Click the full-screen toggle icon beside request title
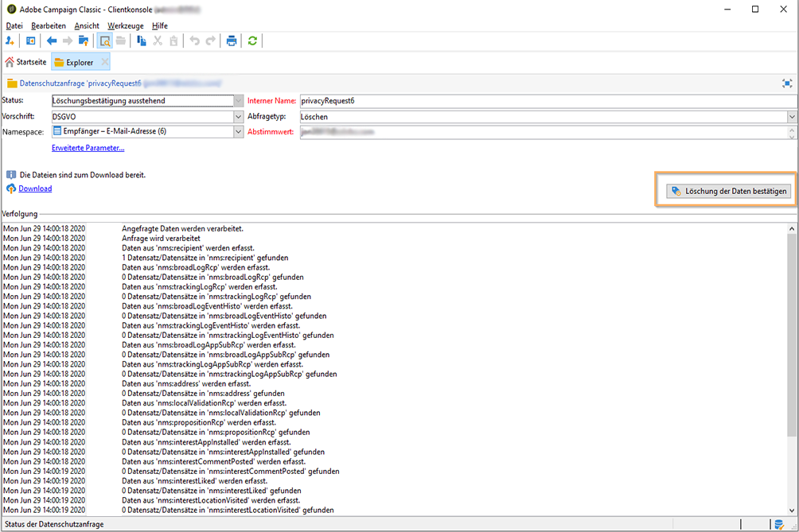 pos(787,83)
